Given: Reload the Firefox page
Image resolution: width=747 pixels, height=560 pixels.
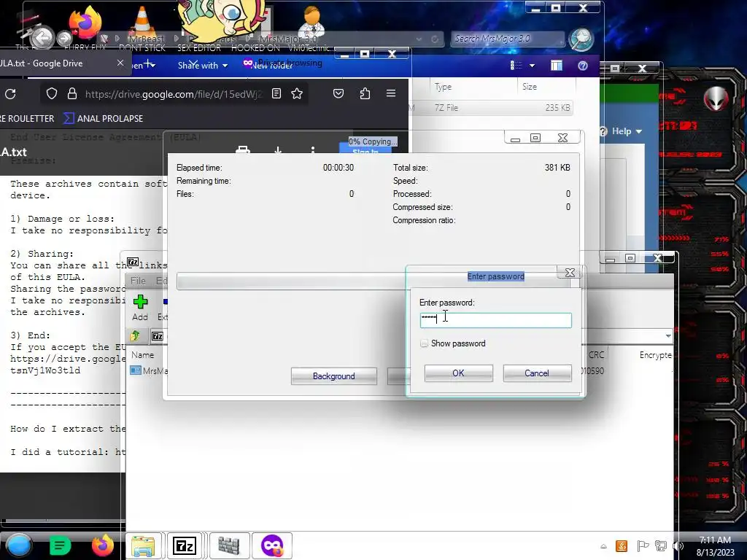Looking at the screenshot, I should pyautogui.click(x=10, y=94).
